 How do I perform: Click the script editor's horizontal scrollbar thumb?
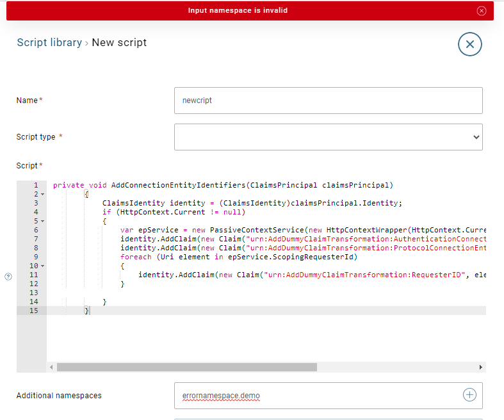click(186, 367)
